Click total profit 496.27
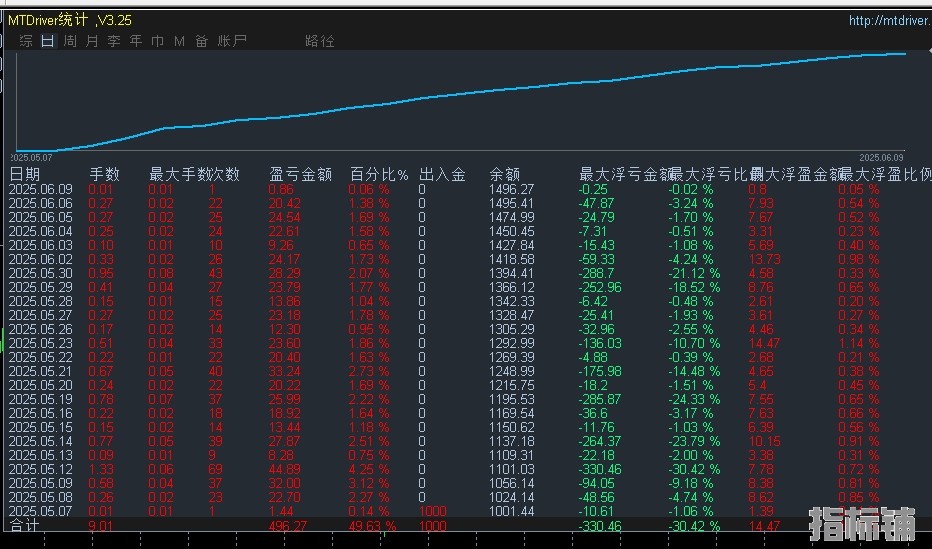Image resolution: width=932 pixels, height=549 pixels. click(289, 526)
